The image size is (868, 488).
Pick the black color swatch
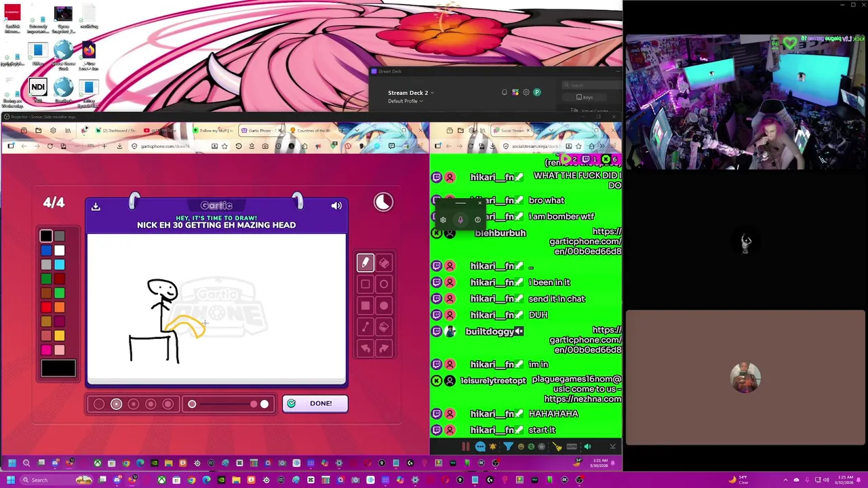click(x=45, y=236)
